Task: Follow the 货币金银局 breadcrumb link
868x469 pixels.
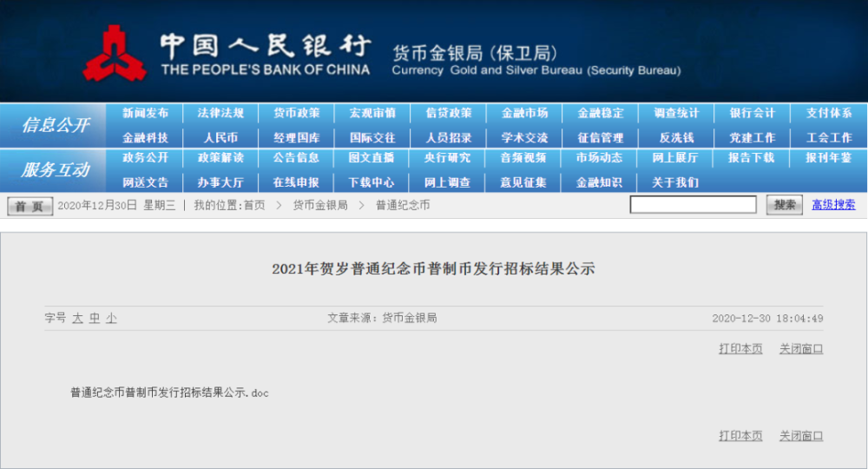Action: click(x=320, y=206)
